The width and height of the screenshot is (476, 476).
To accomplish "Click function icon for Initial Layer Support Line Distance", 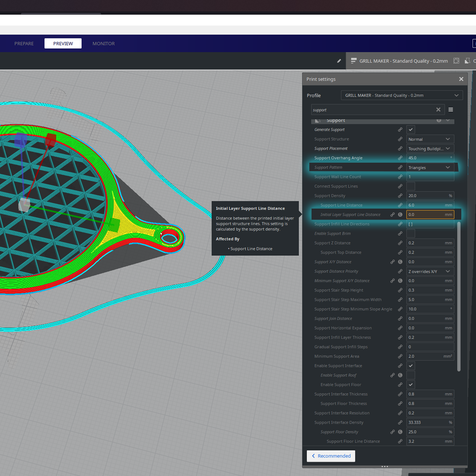I will point(400,215).
